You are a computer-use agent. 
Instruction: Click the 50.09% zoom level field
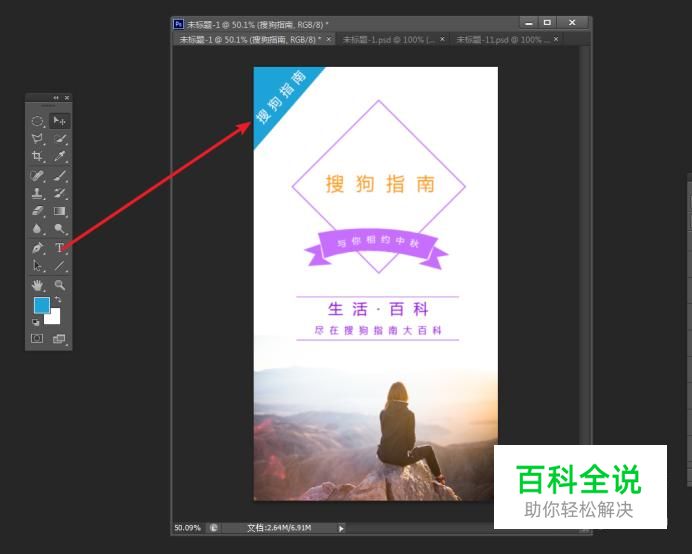pyautogui.click(x=188, y=528)
